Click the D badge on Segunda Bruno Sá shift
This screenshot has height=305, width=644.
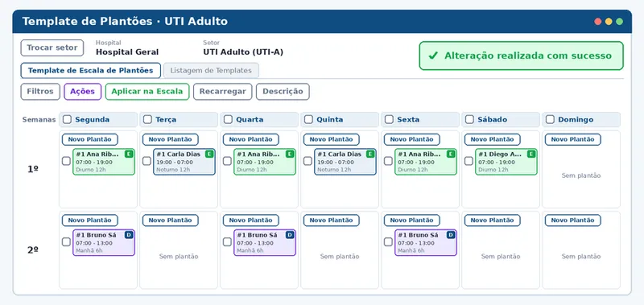(x=129, y=235)
